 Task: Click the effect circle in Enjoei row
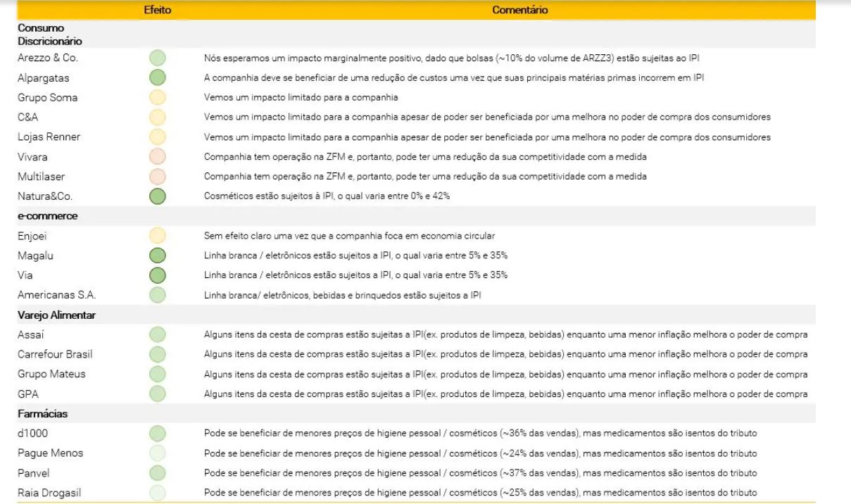[158, 236]
